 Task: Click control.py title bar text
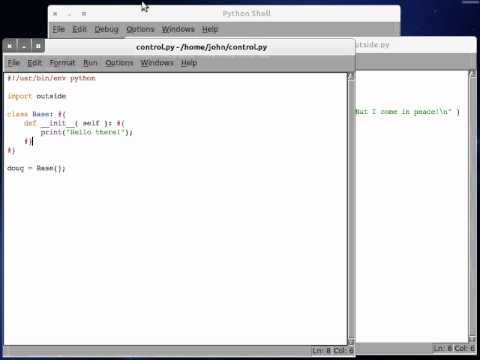[x=202, y=47]
